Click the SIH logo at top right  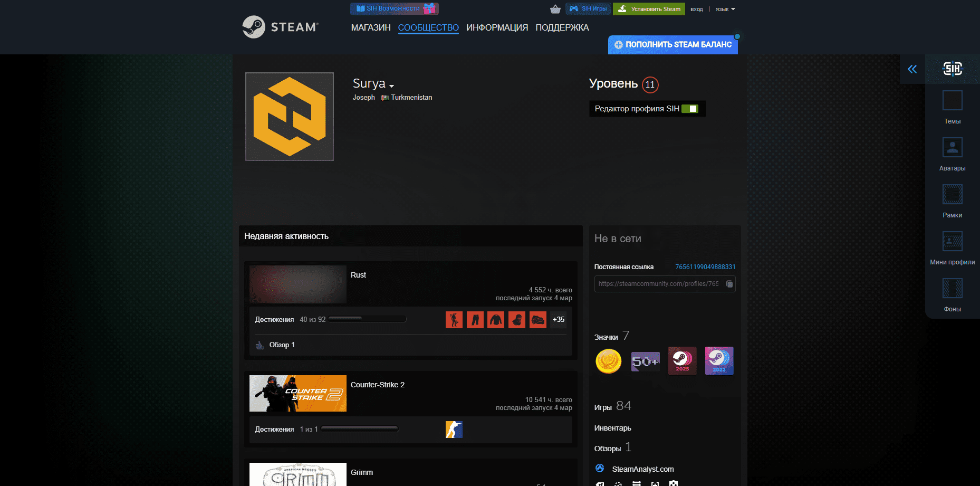(952, 69)
